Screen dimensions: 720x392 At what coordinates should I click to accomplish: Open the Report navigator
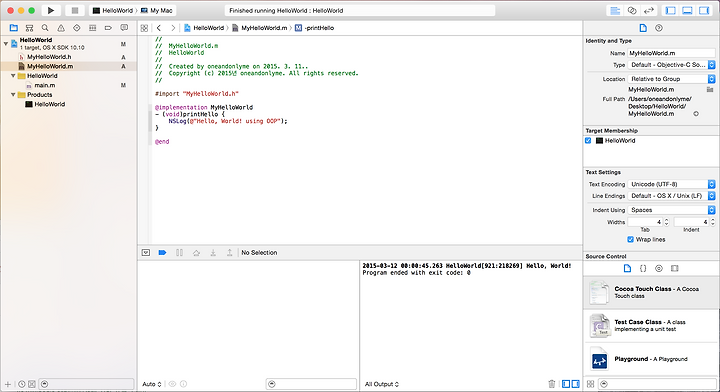[124, 28]
